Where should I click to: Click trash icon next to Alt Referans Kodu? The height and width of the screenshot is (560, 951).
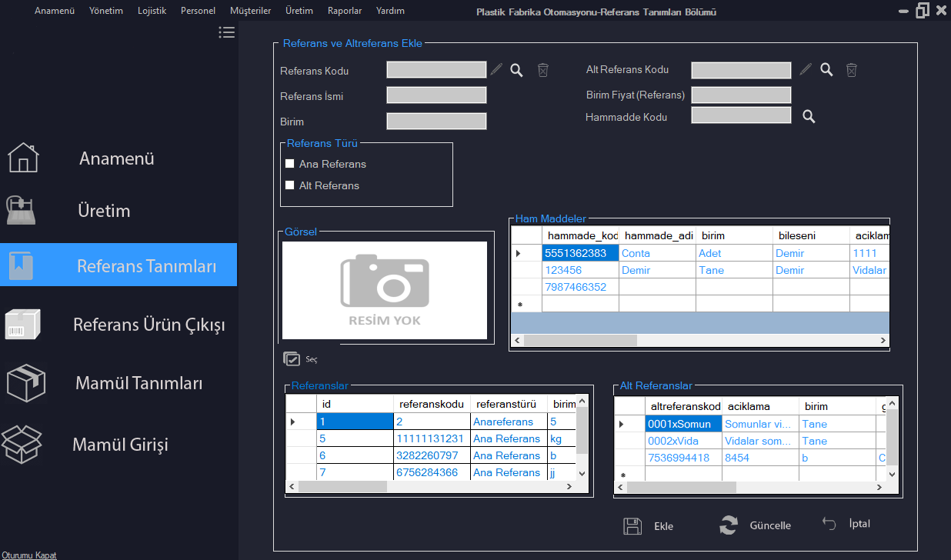click(x=852, y=69)
